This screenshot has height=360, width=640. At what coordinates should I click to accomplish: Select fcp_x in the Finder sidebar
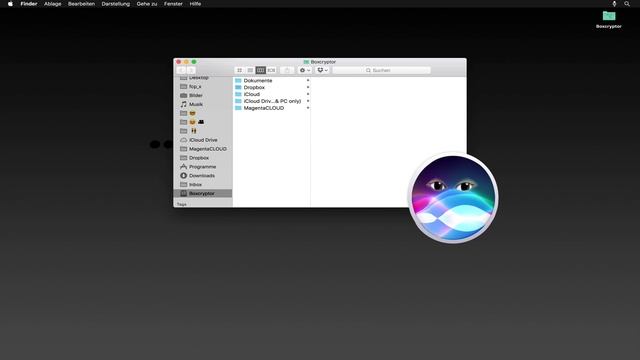(x=203, y=87)
